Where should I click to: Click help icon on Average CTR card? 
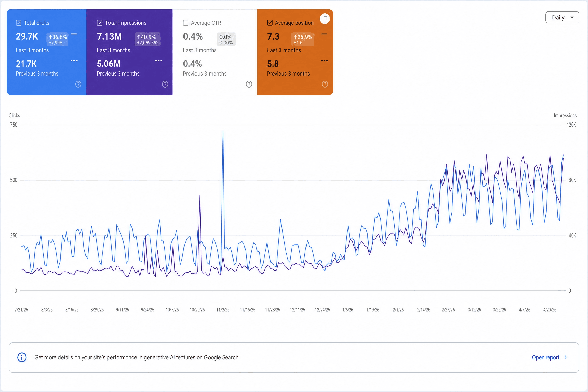[249, 84]
